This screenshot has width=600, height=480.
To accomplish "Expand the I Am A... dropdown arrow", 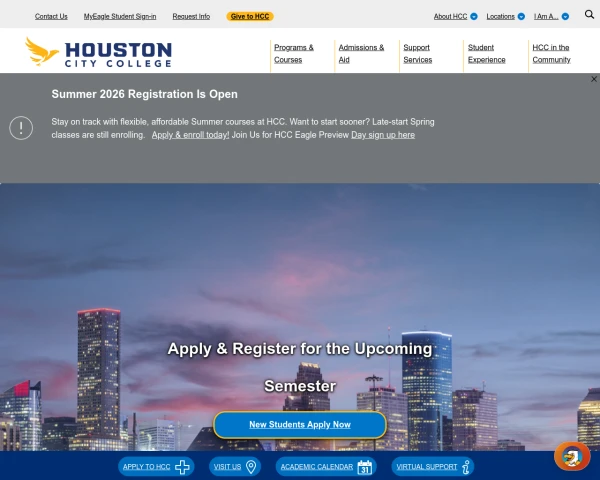I will 565,16.
